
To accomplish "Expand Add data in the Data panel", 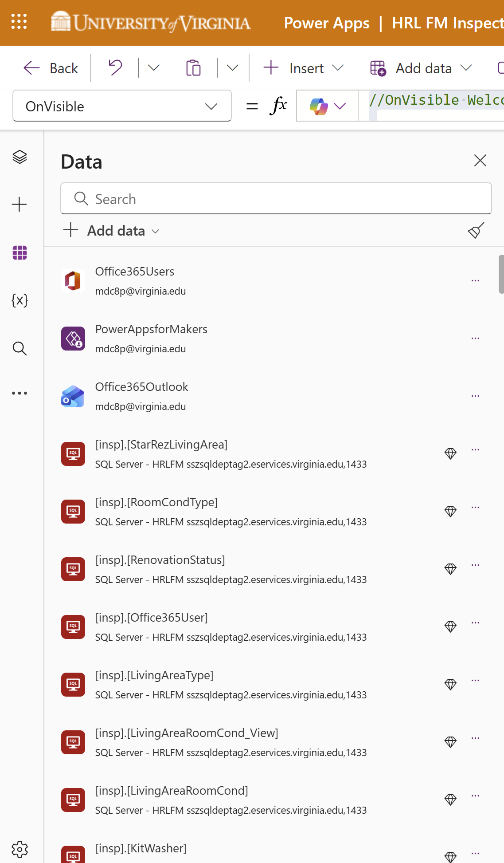I will click(x=111, y=231).
